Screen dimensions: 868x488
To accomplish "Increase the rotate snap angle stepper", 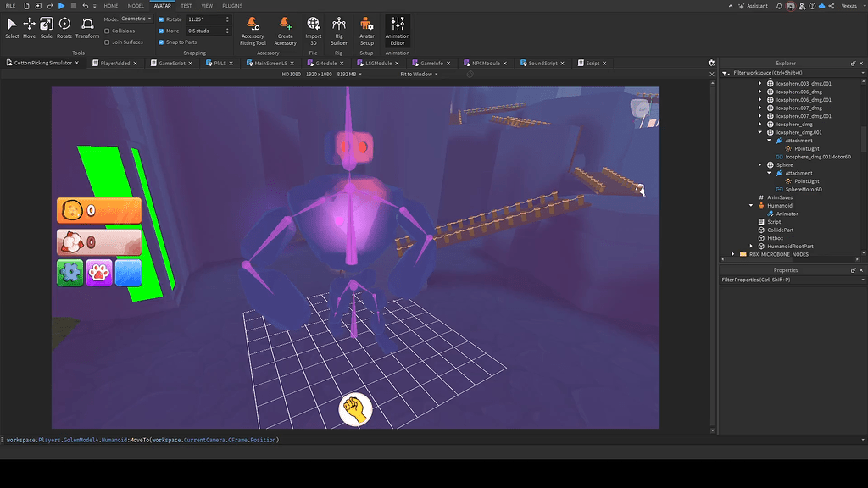I will tap(227, 18).
